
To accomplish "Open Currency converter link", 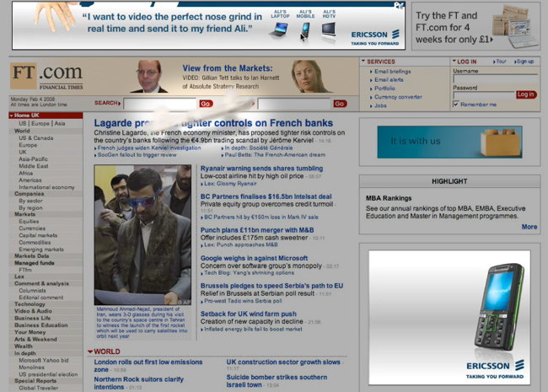I will click(x=398, y=97).
